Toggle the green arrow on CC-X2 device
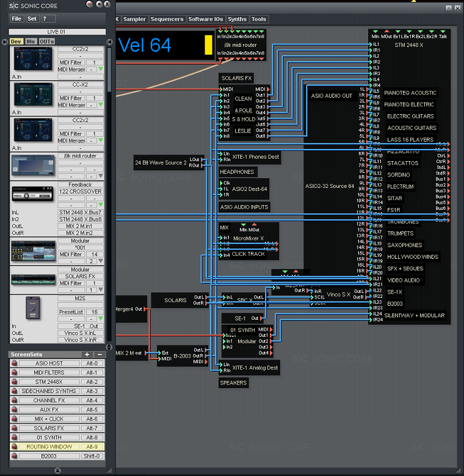The image size is (464, 476). [101, 105]
